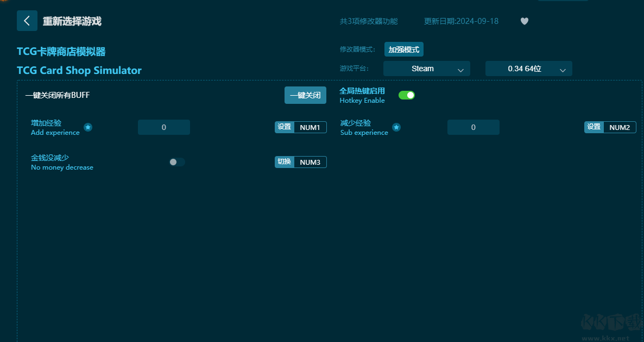The image size is (644, 342).
Task: Click the 一键关闭 button
Action: click(x=305, y=95)
